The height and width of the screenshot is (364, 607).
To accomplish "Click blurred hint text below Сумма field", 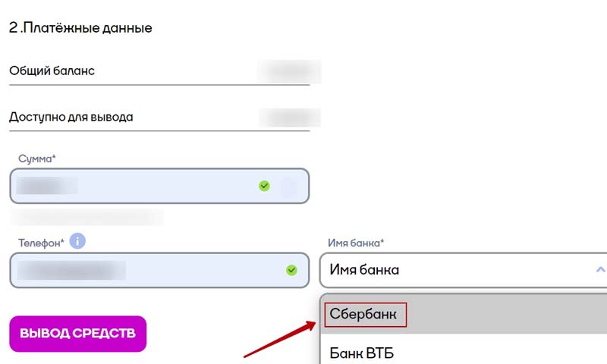I will (x=86, y=218).
